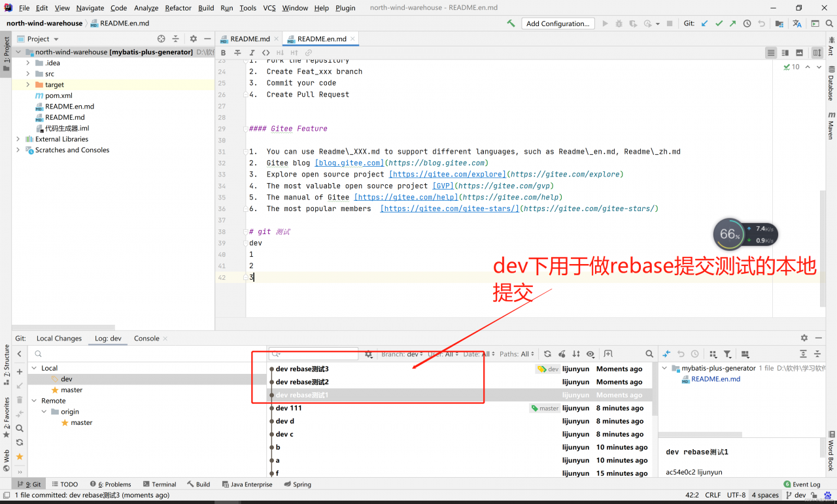Open Git Show History clock icon
Viewport: 837px width, 504px height.
pyautogui.click(x=747, y=24)
